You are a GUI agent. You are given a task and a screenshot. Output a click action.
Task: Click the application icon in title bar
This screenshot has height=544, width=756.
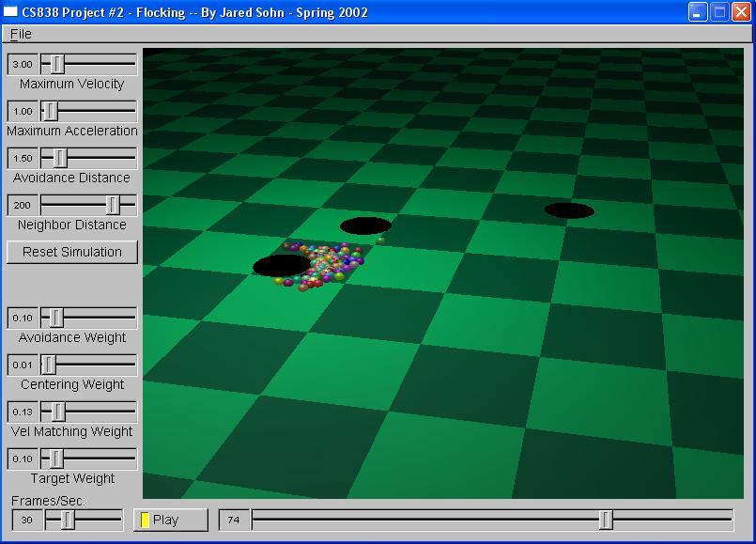[10, 11]
